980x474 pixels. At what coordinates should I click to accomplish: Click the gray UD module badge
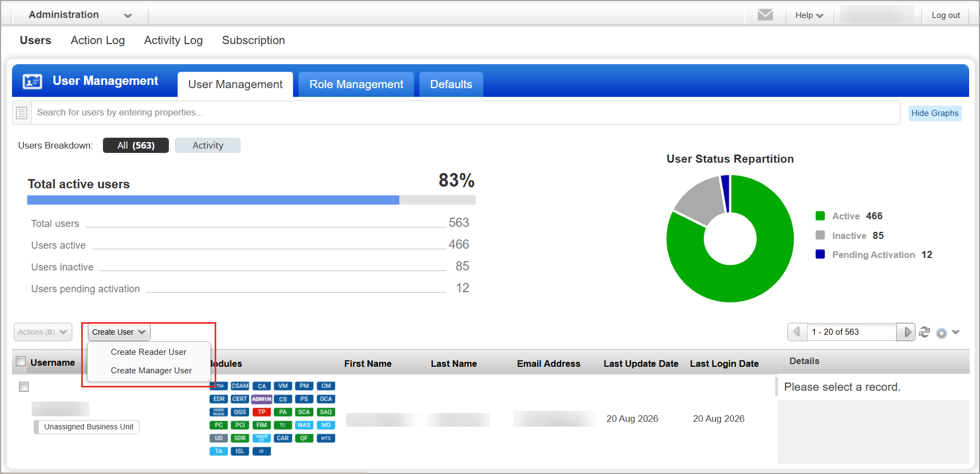coord(218,438)
